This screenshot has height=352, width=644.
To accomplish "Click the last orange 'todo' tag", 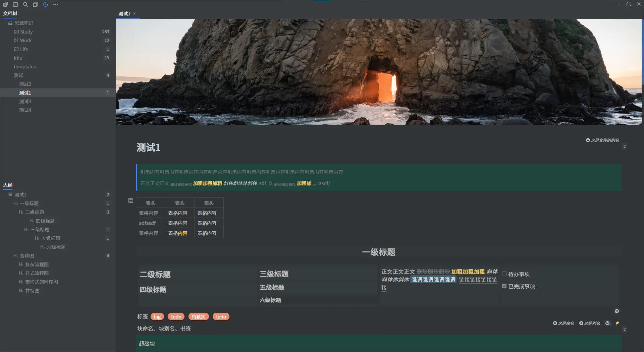I will pos(221,317).
